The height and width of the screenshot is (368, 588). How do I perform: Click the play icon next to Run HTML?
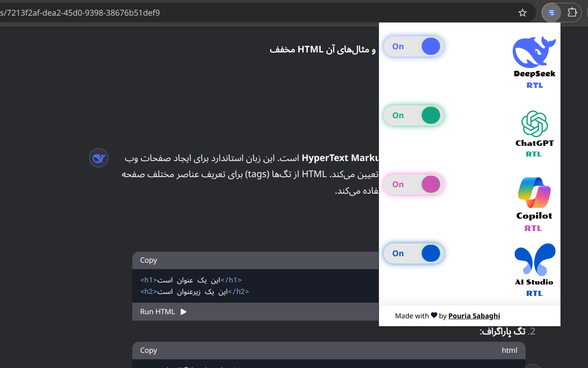click(x=183, y=311)
